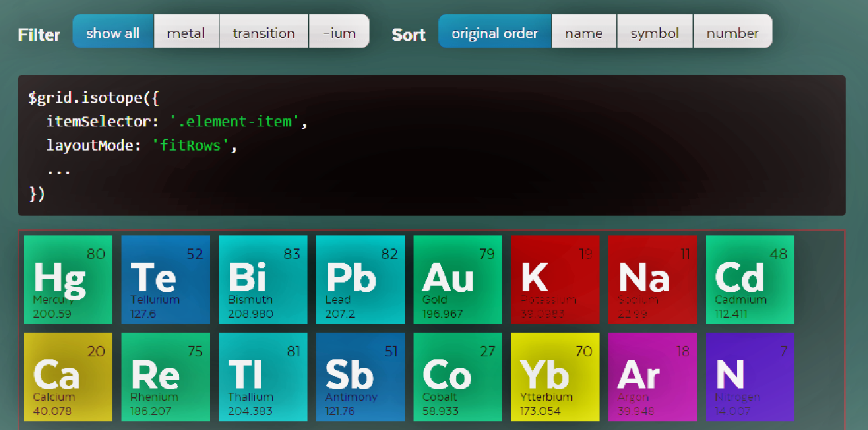
Task: Sort by original order
Action: click(x=494, y=32)
